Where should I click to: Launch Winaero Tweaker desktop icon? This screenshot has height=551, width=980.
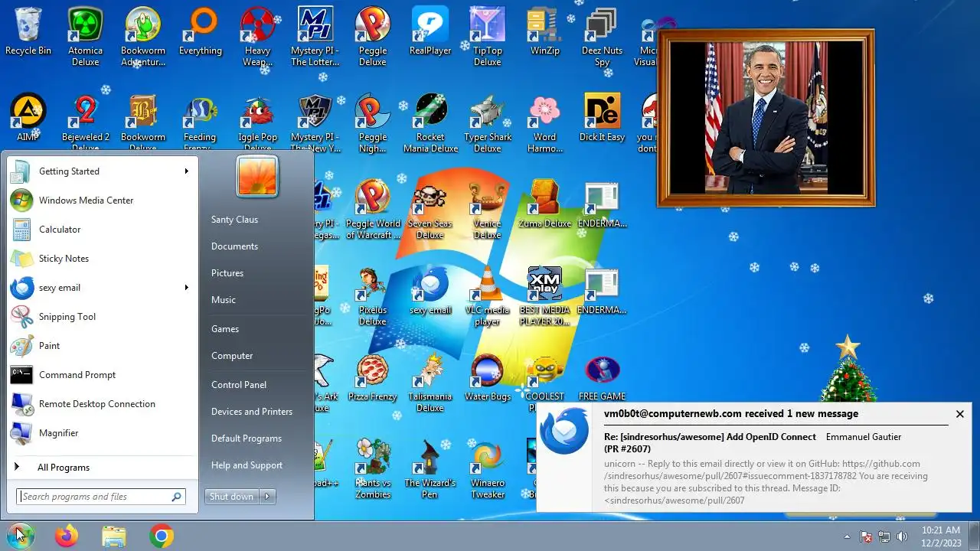click(x=488, y=468)
